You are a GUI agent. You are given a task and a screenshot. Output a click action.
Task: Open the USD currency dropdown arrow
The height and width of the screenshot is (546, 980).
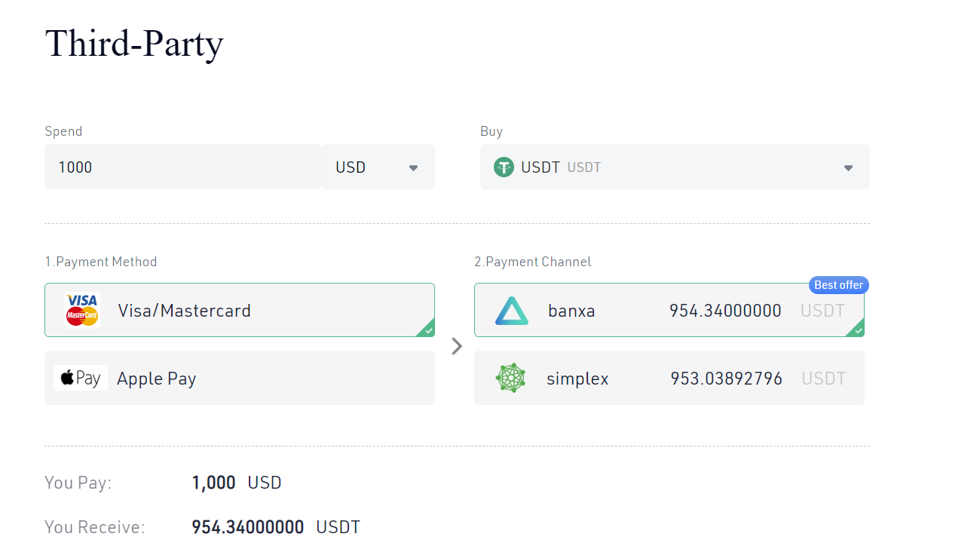413,168
